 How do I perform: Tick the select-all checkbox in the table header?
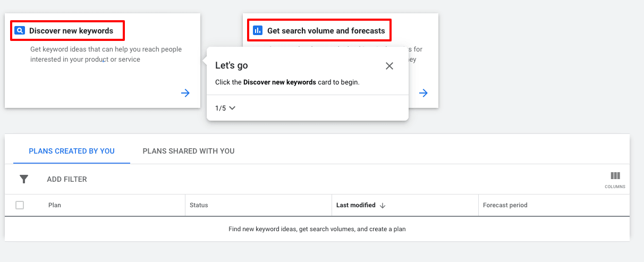[x=20, y=205]
